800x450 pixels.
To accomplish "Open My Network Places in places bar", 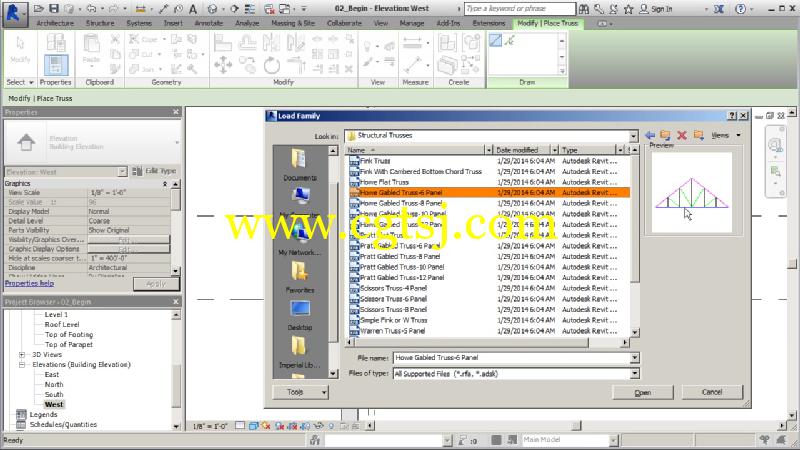I will coord(299,240).
